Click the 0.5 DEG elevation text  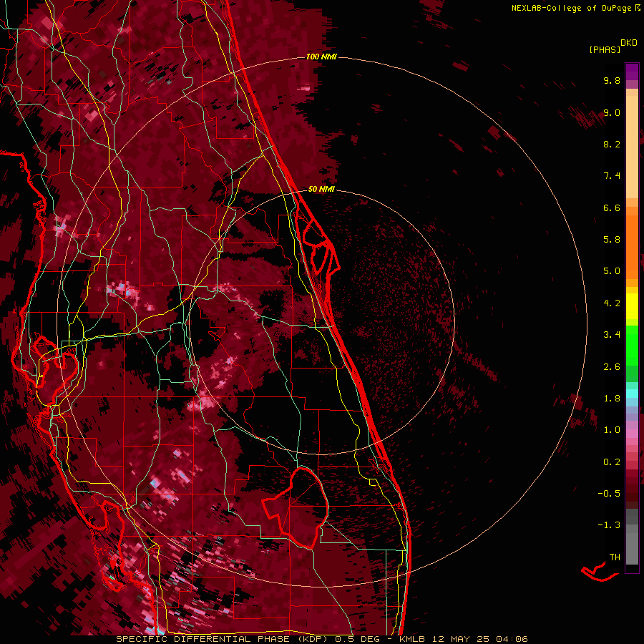(x=357, y=639)
